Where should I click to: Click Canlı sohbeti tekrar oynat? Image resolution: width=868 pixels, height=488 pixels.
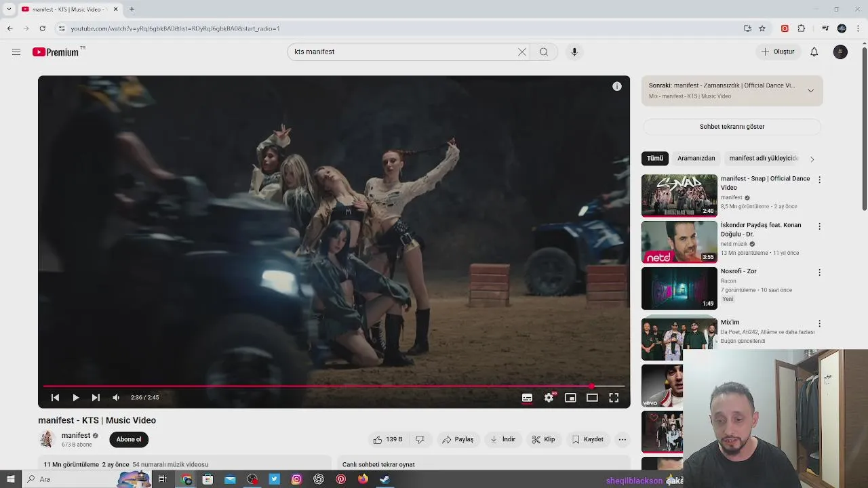pos(378,464)
